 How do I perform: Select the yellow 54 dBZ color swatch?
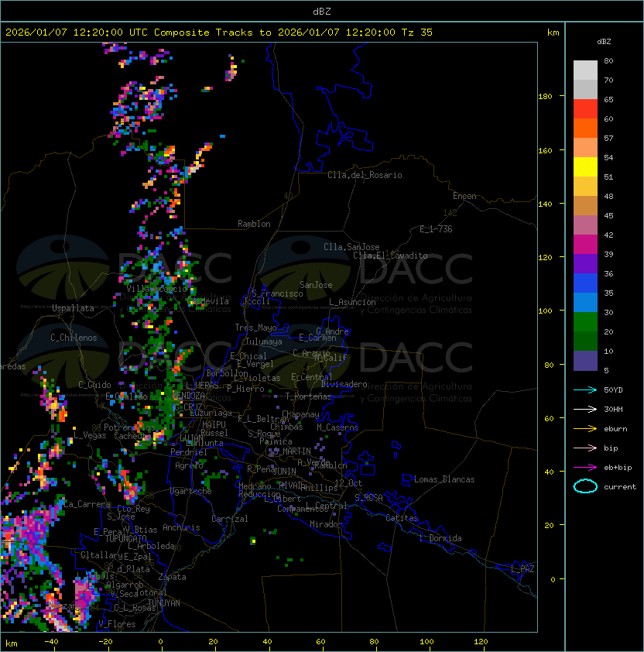(585, 167)
